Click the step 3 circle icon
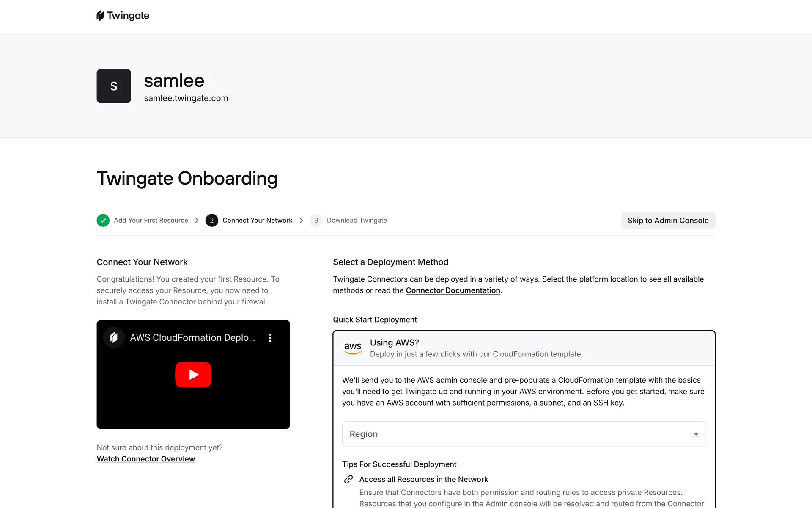Screen dimensions: 812x508 316,221
